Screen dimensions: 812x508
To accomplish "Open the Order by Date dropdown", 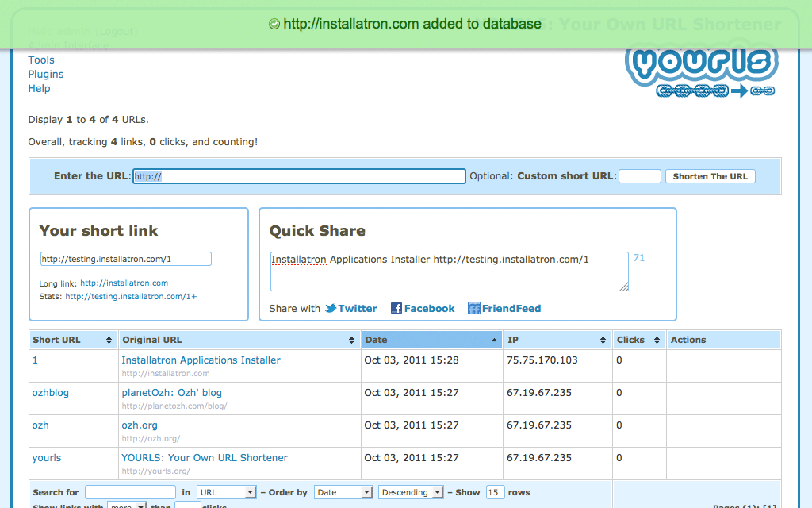I will pos(343,492).
